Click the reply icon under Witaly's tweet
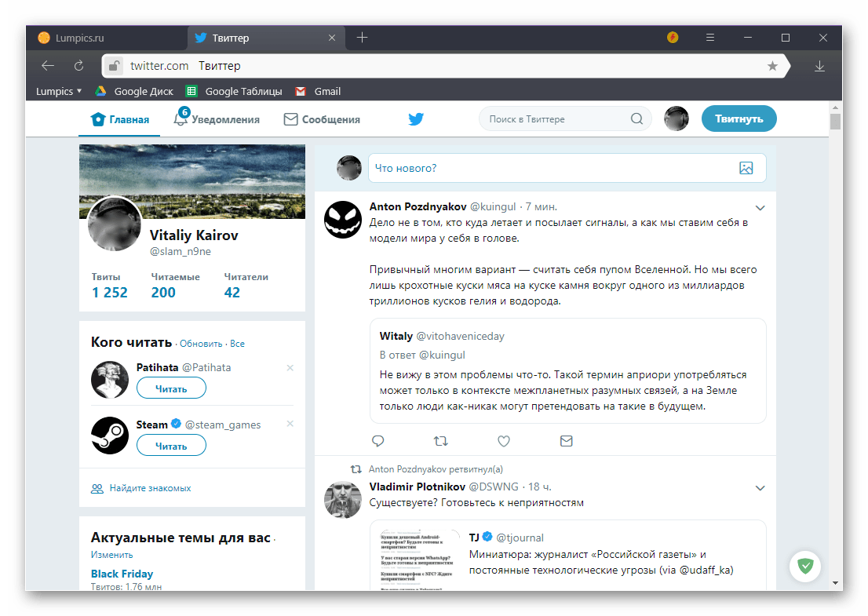868x616 pixels. (377, 441)
